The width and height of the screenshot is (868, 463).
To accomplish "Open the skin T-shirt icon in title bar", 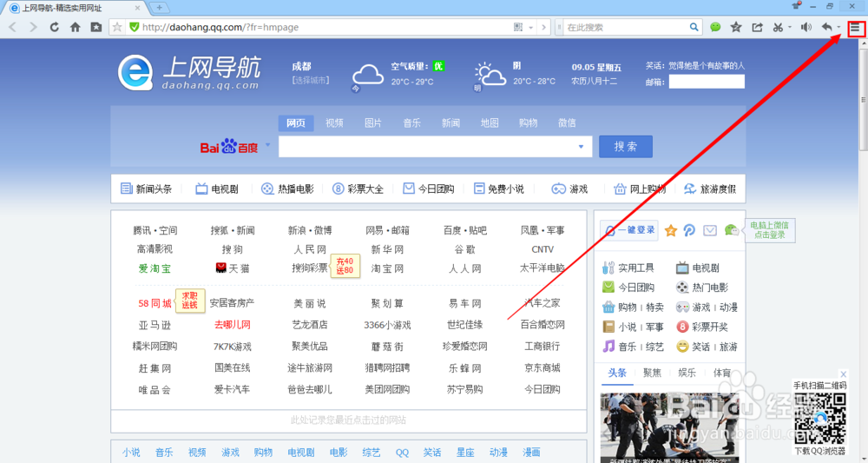I will point(797,6).
